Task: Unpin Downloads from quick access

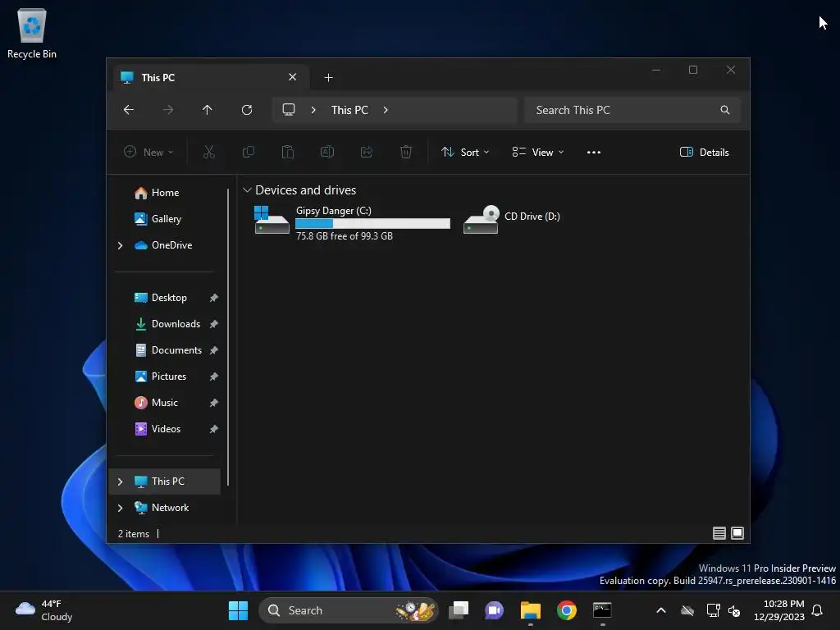Action: point(214,324)
